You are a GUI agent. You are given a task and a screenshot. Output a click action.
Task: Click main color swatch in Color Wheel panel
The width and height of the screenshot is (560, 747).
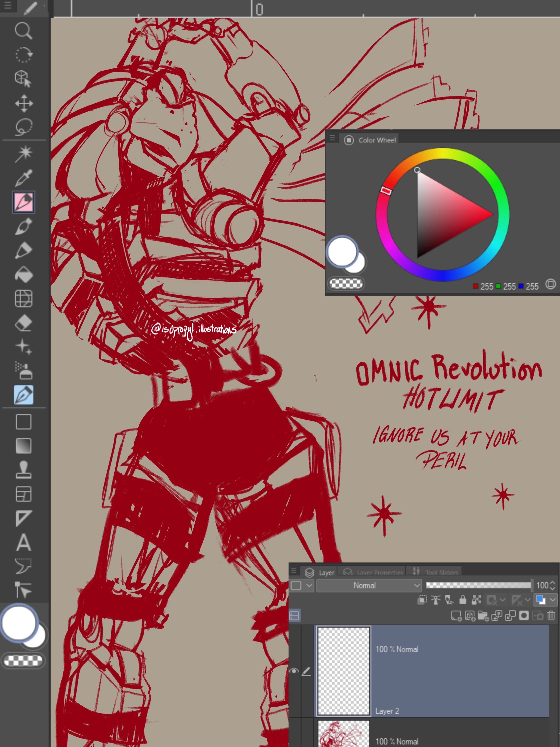pyautogui.click(x=342, y=252)
